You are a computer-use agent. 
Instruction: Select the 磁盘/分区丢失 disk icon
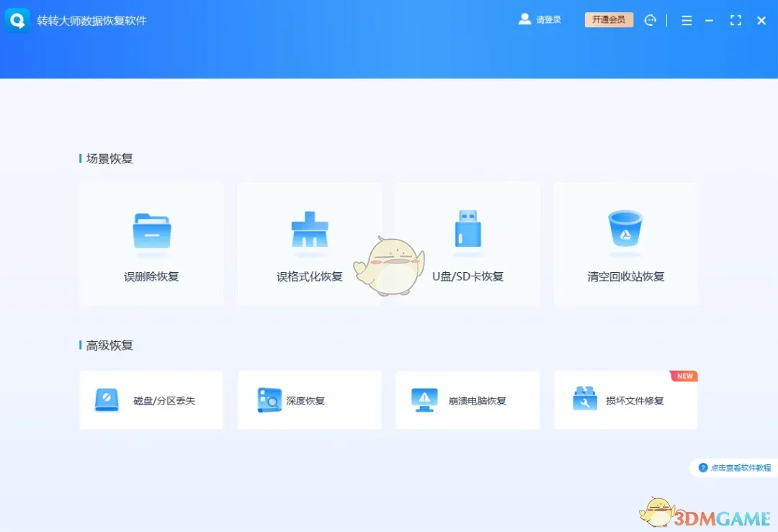[107, 400]
